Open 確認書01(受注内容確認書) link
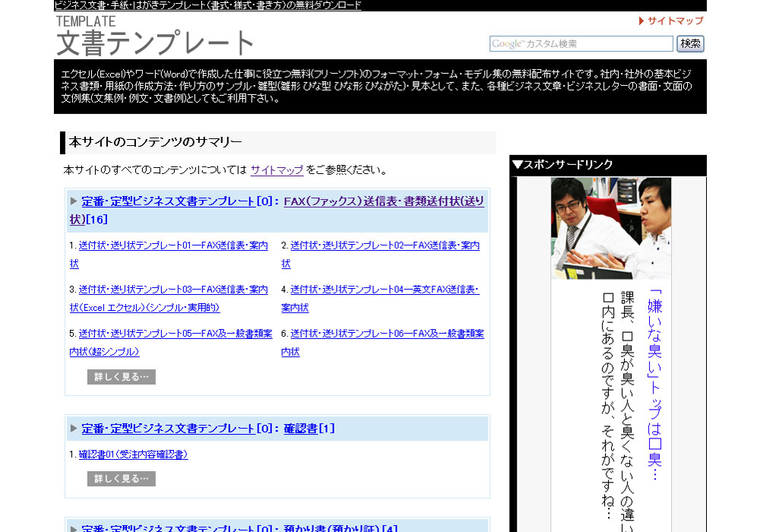This screenshot has height=532, width=760. [x=133, y=454]
